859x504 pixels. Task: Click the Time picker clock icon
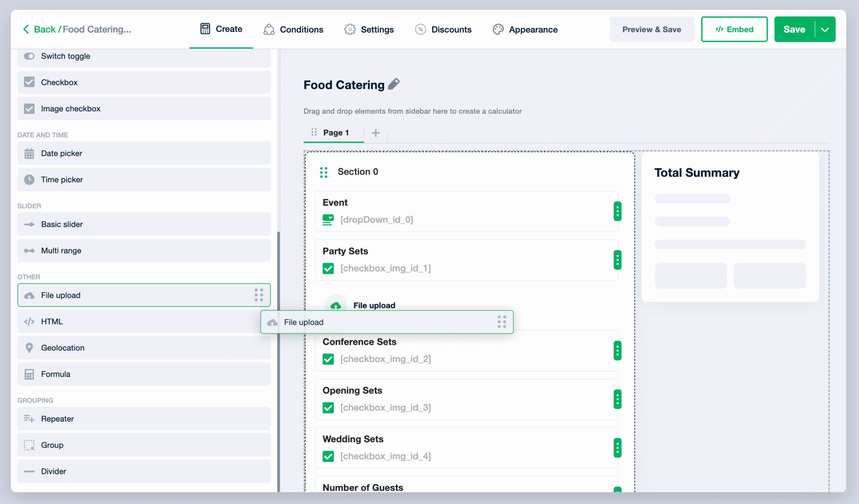point(29,180)
